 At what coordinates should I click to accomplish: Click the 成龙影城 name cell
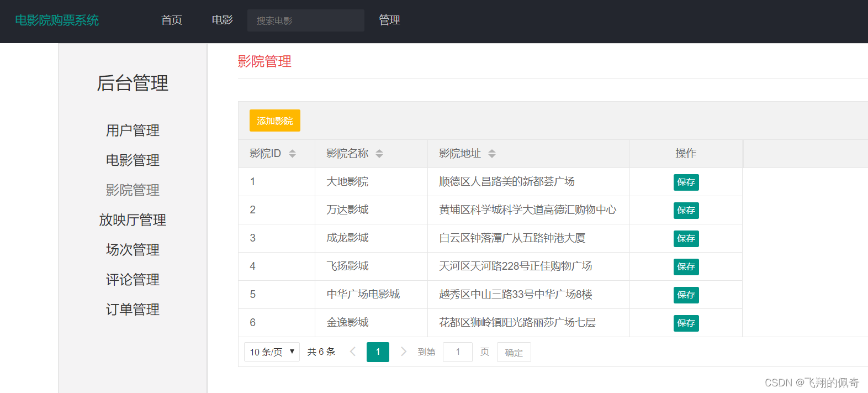pyautogui.click(x=372, y=238)
